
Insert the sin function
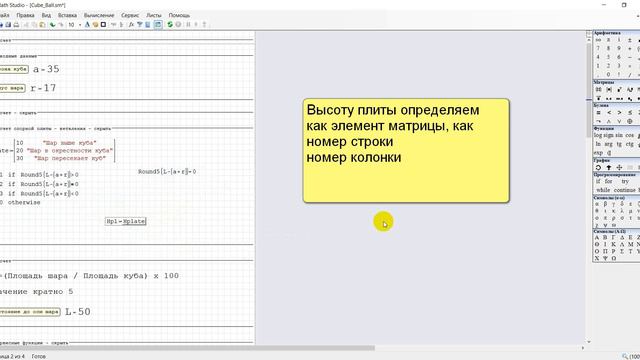pyautogui.click(x=619, y=135)
